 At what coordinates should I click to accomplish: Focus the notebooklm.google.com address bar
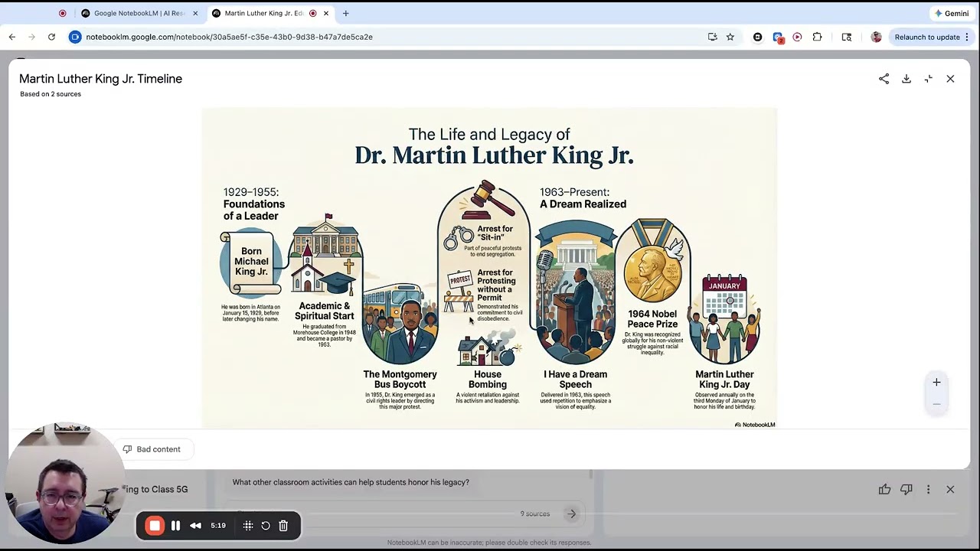[229, 37]
